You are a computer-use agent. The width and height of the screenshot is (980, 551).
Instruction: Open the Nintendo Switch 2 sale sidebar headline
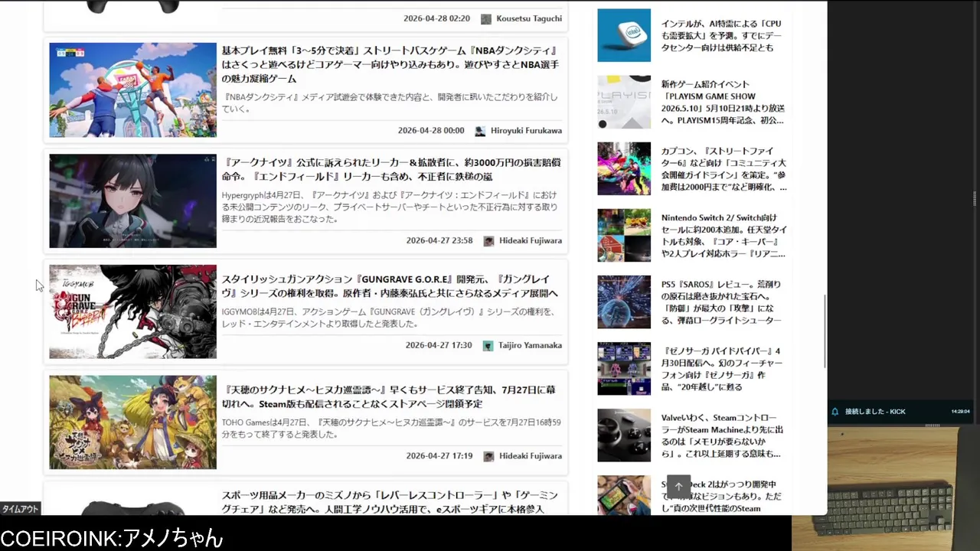(724, 235)
